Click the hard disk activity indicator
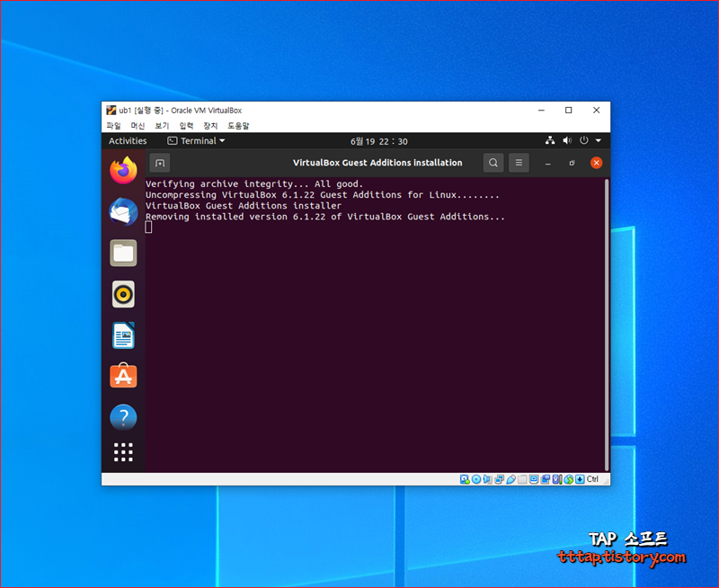Image resolution: width=719 pixels, height=588 pixels. 465,479
